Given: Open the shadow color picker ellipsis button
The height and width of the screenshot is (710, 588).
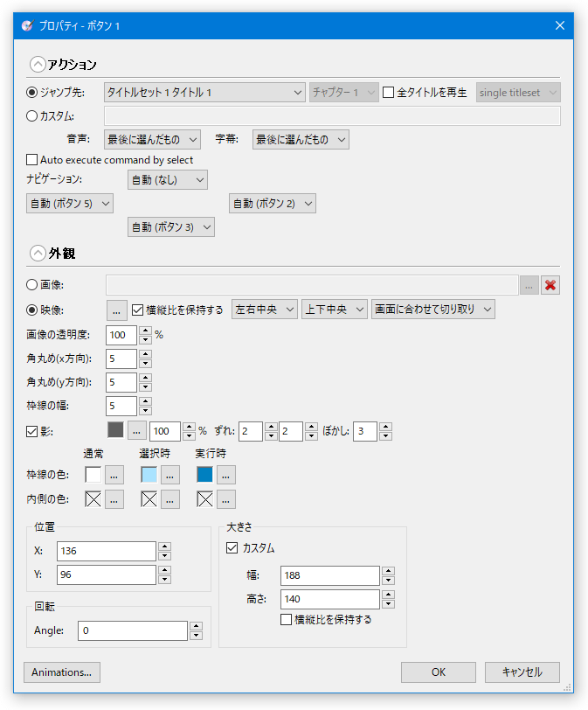Looking at the screenshot, I should pyautogui.click(x=136, y=430).
